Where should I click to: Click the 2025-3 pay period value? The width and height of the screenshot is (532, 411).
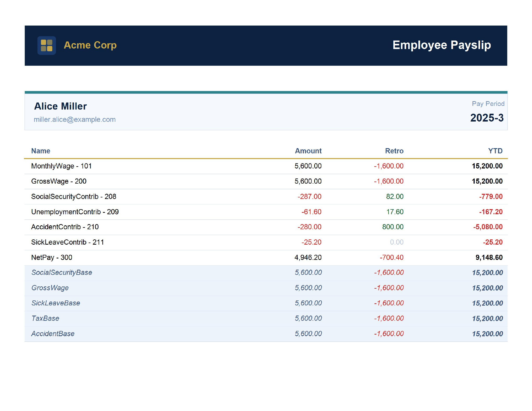click(487, 118)
